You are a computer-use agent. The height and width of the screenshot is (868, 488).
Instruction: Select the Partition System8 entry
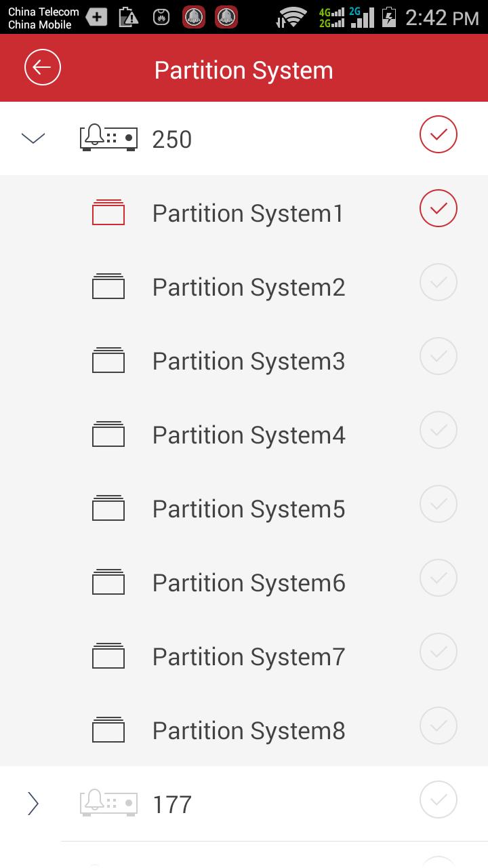pyautogui.click(x=249, y=730)
